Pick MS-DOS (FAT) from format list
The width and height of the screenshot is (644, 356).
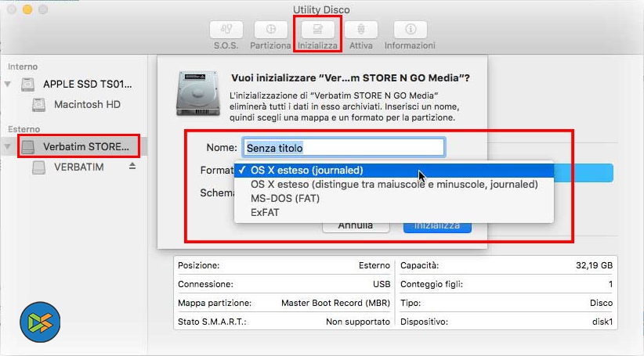(x=284, y=198)
